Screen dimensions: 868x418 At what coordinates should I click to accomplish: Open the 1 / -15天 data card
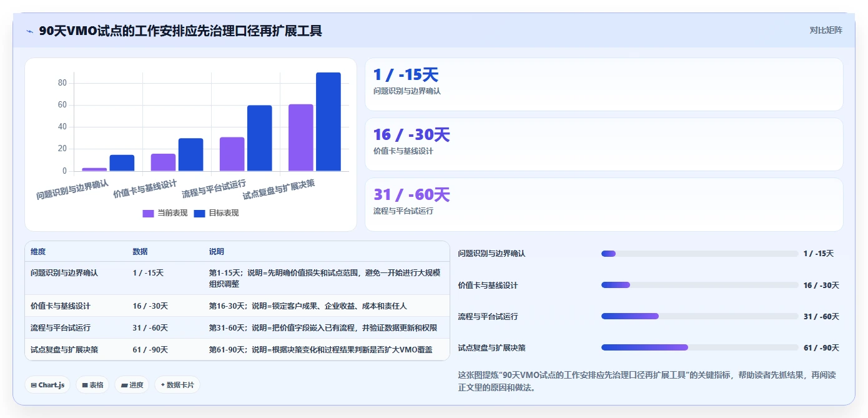[604, 84]
